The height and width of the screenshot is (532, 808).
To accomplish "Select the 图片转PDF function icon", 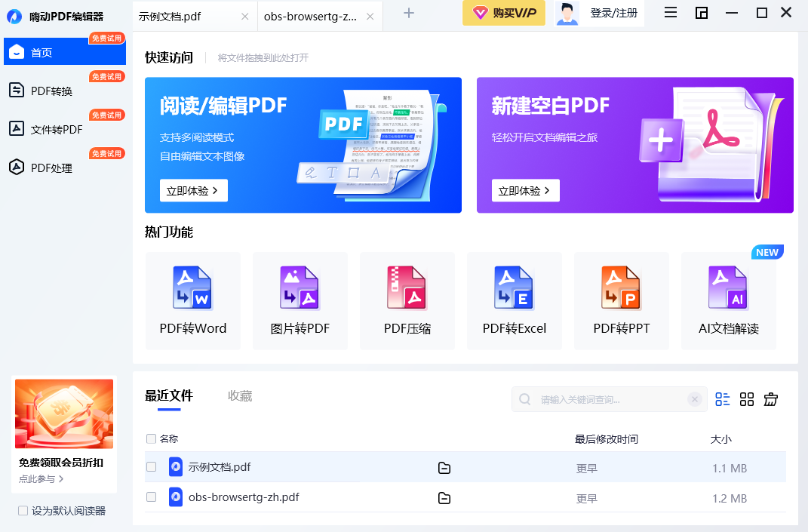I will [x=300, y=300].
